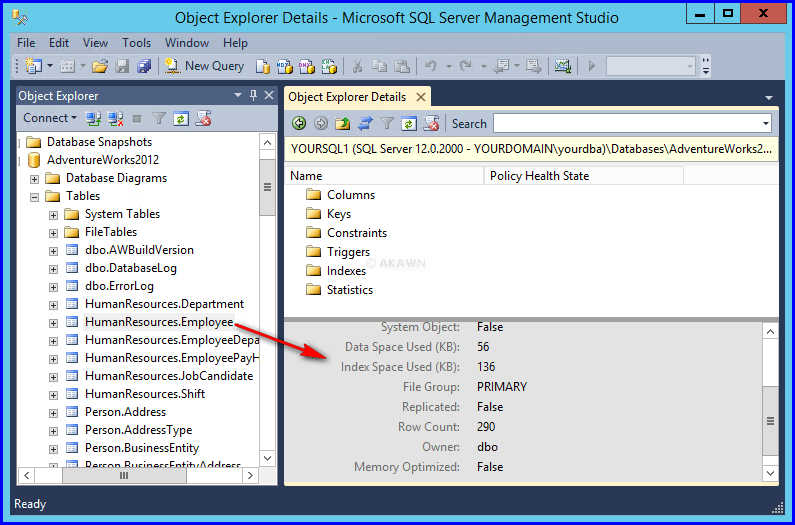The image size is (795, 525).
Task: Click the Save All disks icon
Action: tap(144, 66)
